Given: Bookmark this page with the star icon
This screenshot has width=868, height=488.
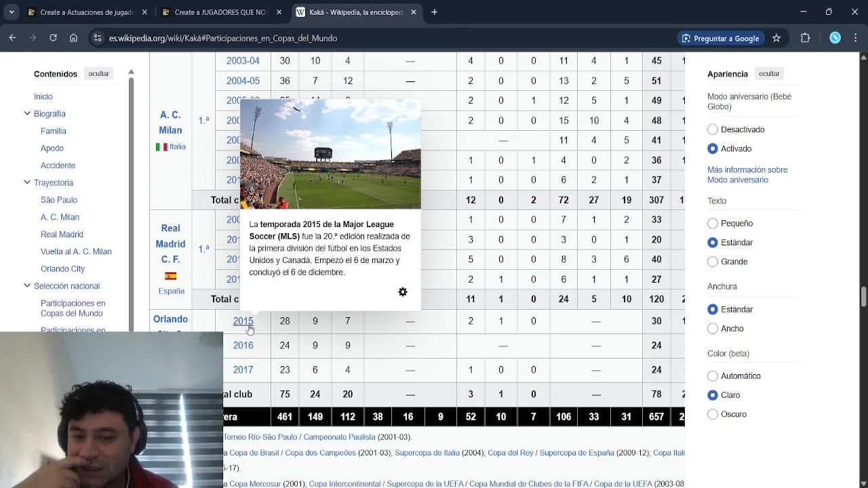Looking at the screenshot, I should pyautogui.click(x=776, y=38).
